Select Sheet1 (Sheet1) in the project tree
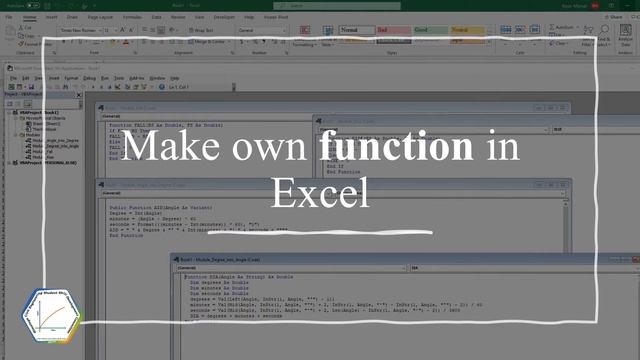The image size is (640, 360). pyautogui.click(x=43, y=124)
